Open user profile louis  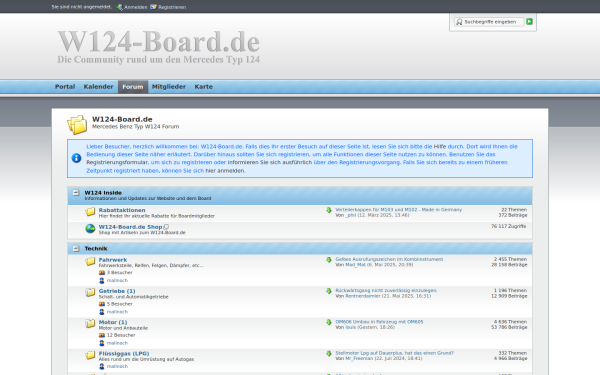click(x=351, y=328)
